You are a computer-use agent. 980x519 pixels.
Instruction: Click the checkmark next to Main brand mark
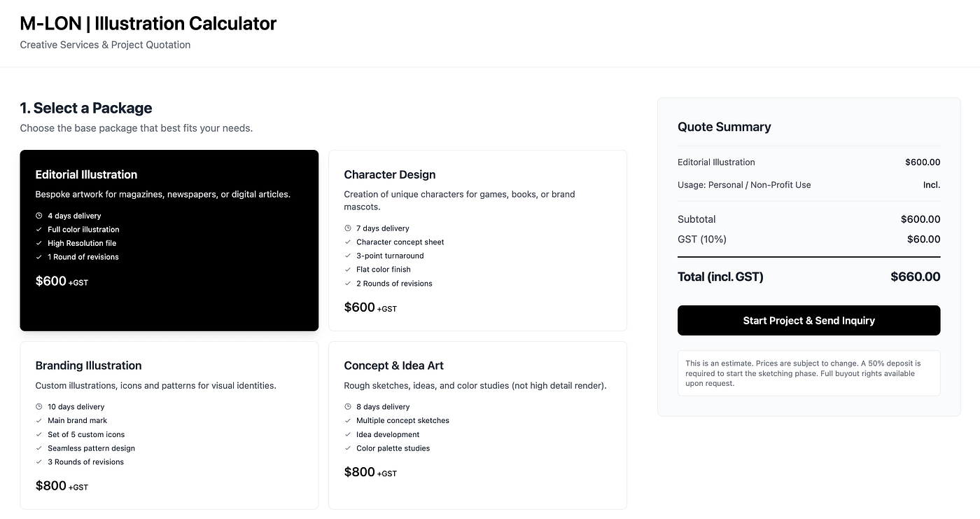coord(39,421)
